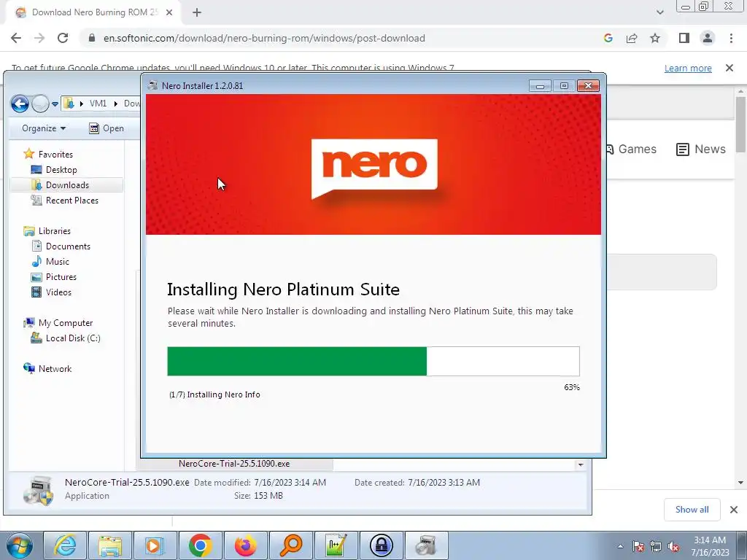Image resolution: width=747 pixels, height=560 pixels.
Task: Open the notepad editor taskbar icon
Action: click(x=336, y=545)
